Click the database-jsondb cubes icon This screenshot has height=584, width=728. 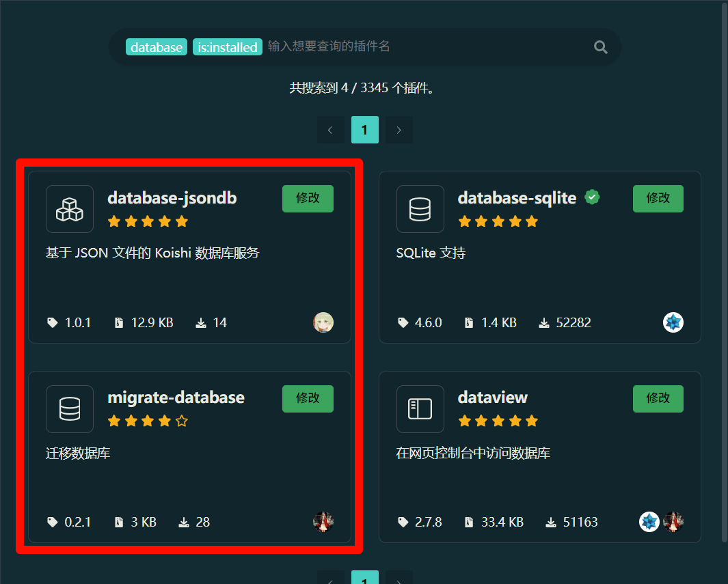[70, 209]
